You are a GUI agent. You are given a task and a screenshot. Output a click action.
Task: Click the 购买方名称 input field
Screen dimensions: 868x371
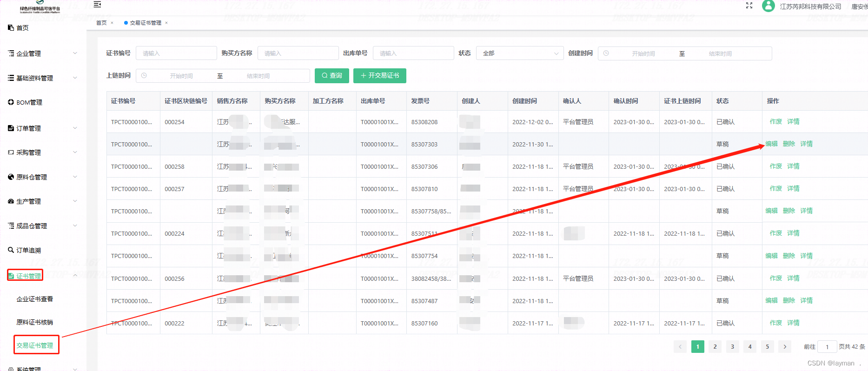298,53
